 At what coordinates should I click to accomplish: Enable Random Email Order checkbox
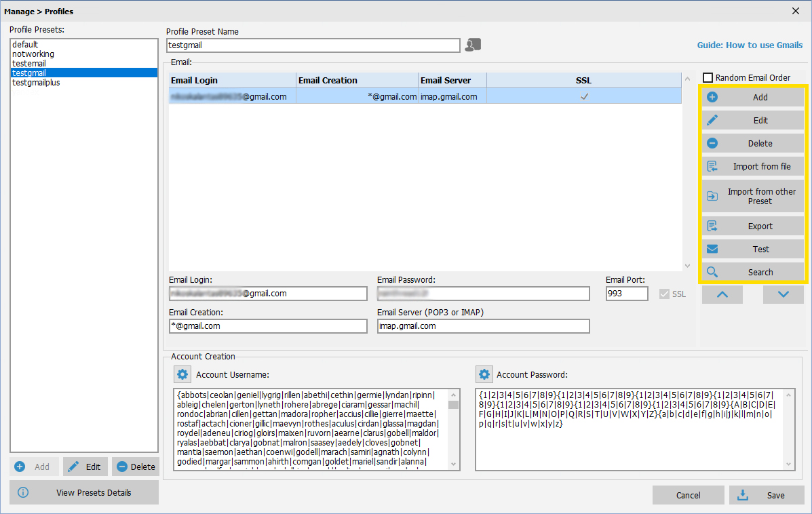point(708,78)
